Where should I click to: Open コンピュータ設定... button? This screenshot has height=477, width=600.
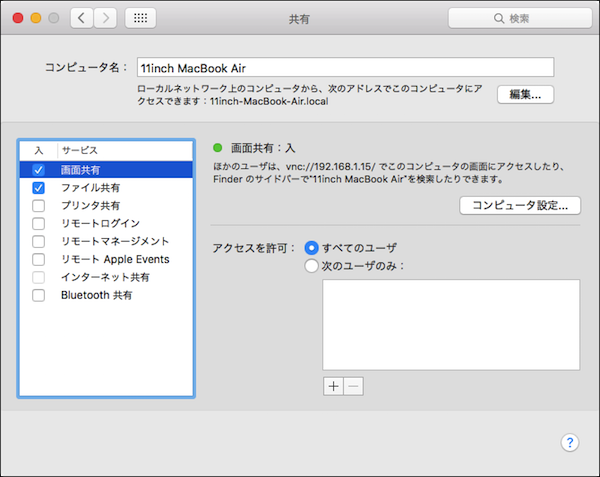pos(520,205)
